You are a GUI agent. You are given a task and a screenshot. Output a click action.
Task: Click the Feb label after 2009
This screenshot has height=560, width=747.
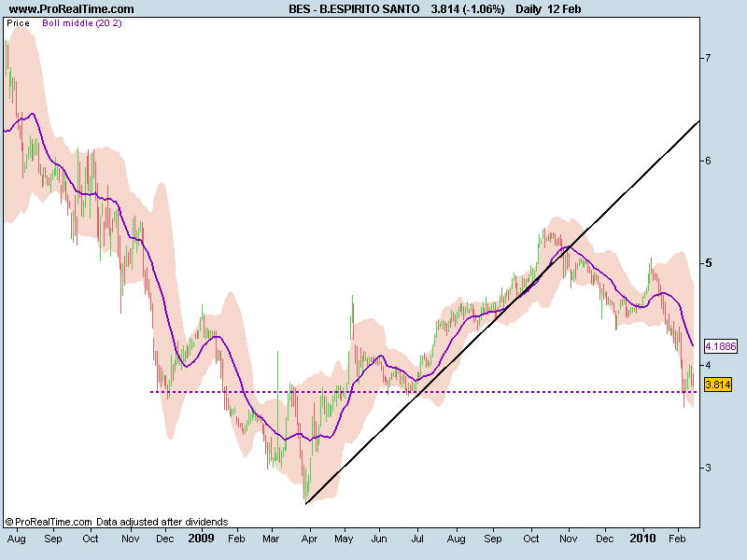tap(236, 539)
